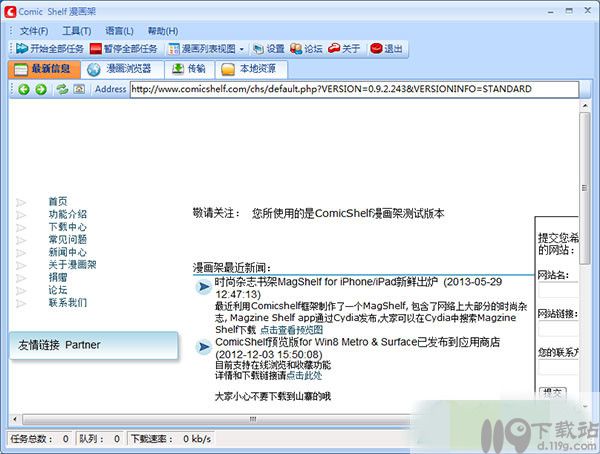
Task: Click the 时尚杂志书架MagShelf news headline
Action: click(x=358, y=288)
